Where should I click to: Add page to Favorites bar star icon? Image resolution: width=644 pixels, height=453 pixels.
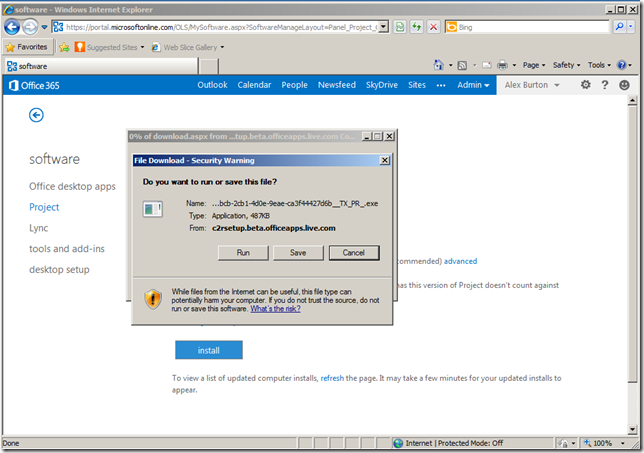[x=64, y=47]
